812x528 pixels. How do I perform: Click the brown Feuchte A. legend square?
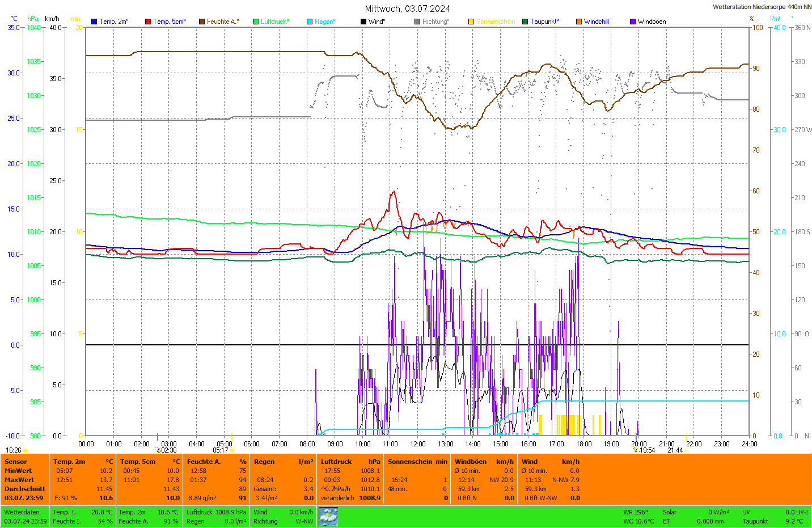(x=202, y=22)
